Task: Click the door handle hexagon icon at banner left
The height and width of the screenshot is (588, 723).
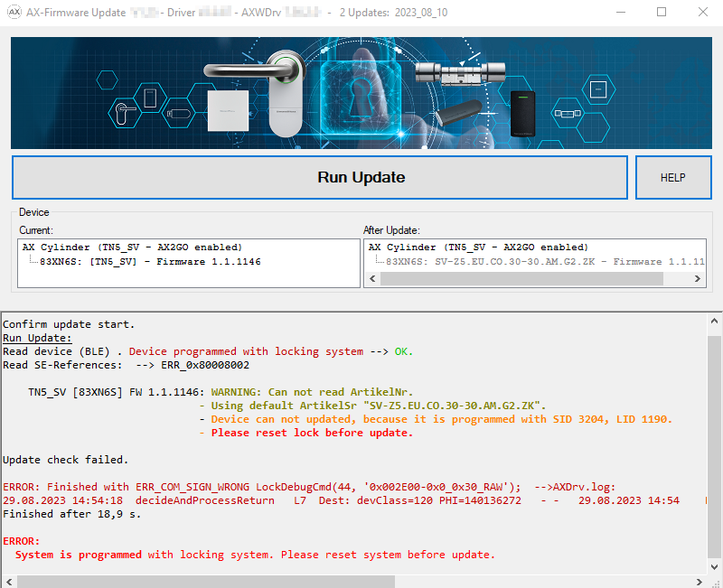Action: point(122,113)
